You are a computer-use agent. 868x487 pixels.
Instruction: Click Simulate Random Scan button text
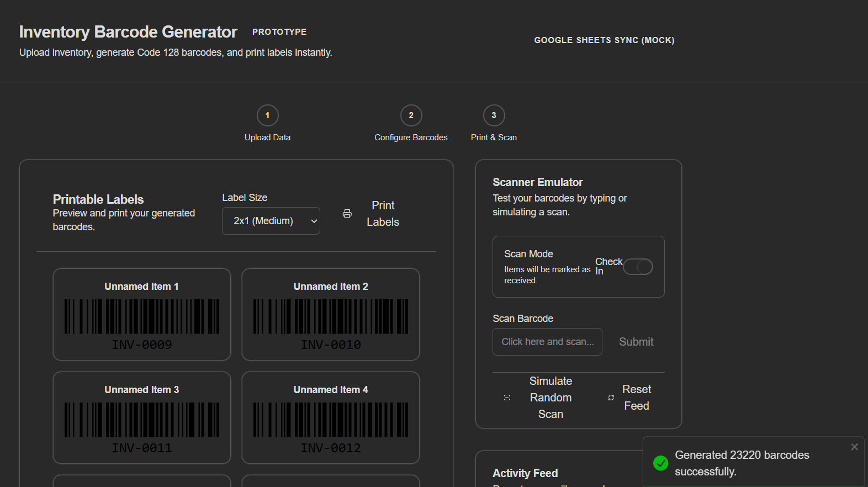pos(551,398)
